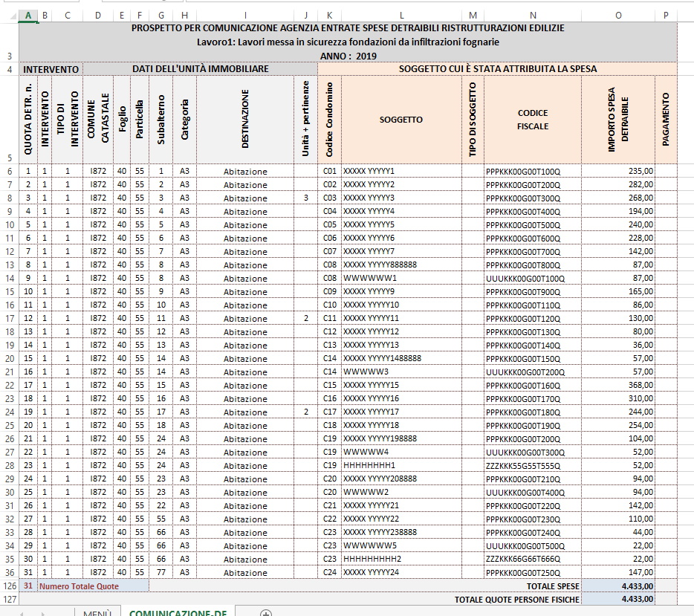Click the subject cell 'WWWWWW5'
The height and width of the screenshot is (616, 694).
tap(401, 545)
